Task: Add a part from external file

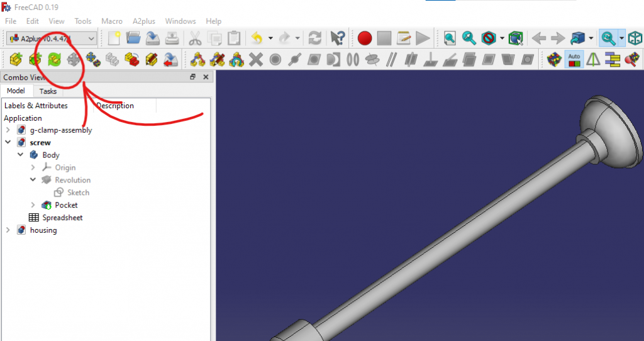Action: click(16, 60)
